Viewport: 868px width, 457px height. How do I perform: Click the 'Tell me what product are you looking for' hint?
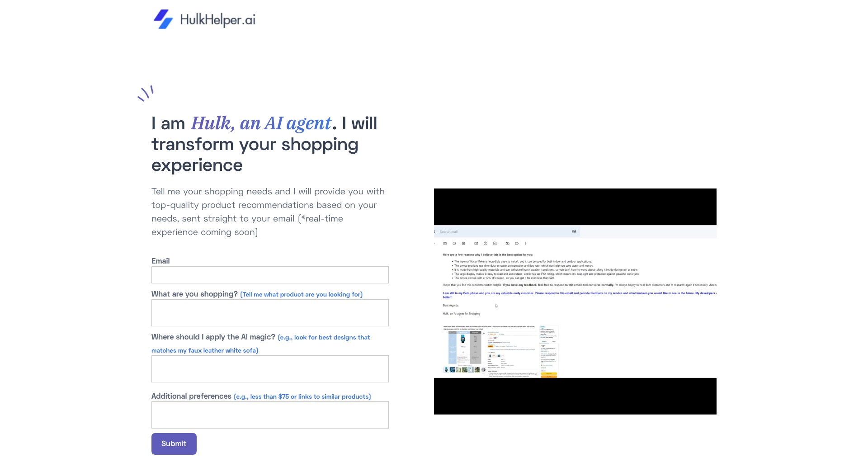pos(301,294)
